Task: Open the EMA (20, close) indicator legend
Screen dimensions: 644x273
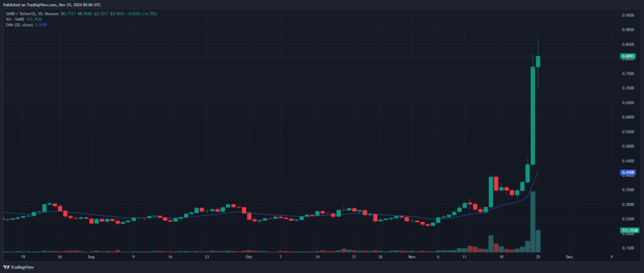Action: 20,25
